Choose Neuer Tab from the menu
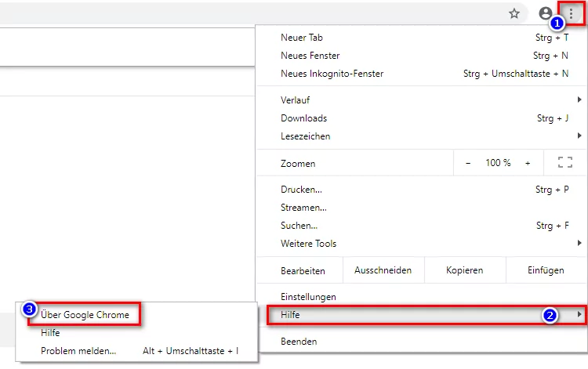Screen dimensions: 588x369 click(x=302, y=38)
